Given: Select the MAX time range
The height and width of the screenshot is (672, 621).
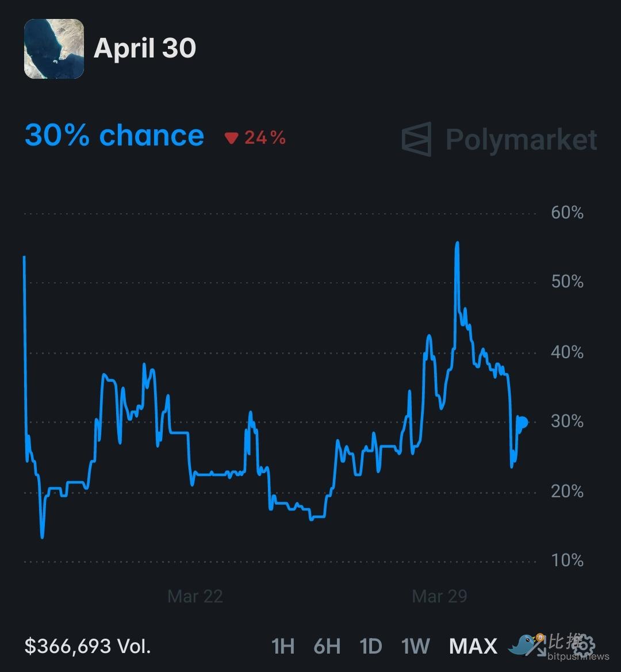Looking at the screenshot, I should tap(473, 646).
